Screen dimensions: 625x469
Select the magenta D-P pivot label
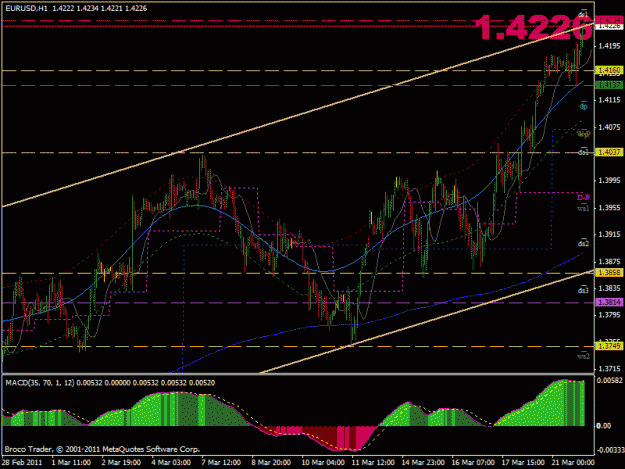(x=583, y=197)
